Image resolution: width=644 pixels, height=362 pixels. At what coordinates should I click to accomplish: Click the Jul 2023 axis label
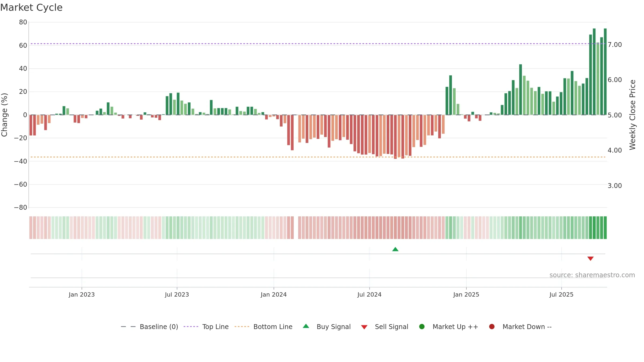tap(177, 294)
